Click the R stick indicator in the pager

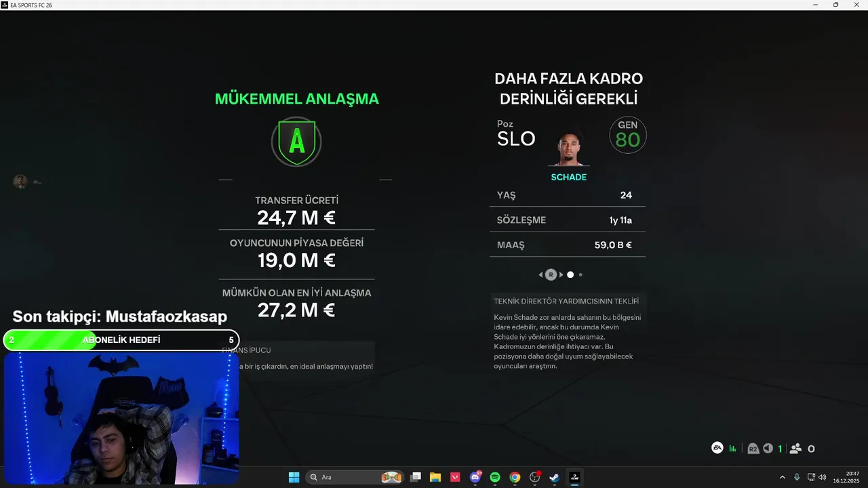(551, 274)
